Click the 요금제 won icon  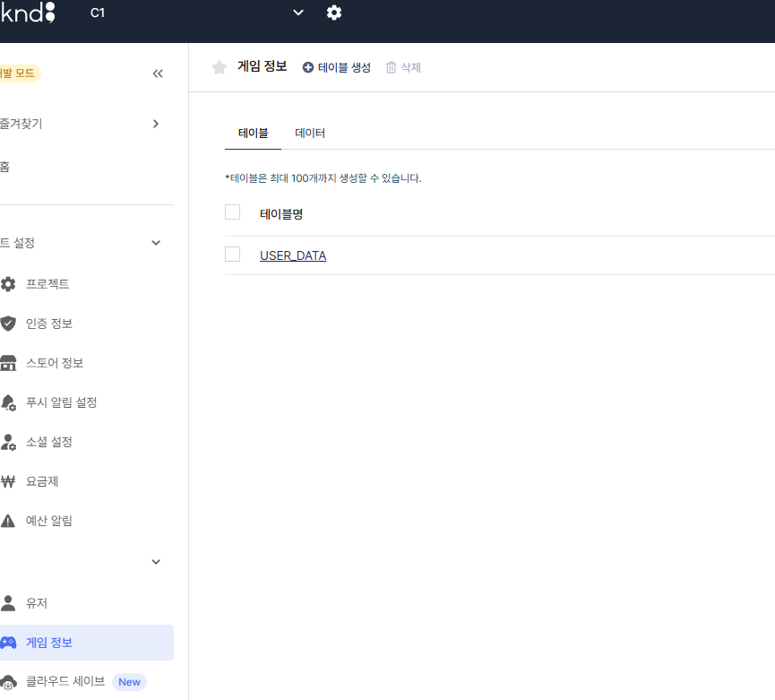click(8, 481)
